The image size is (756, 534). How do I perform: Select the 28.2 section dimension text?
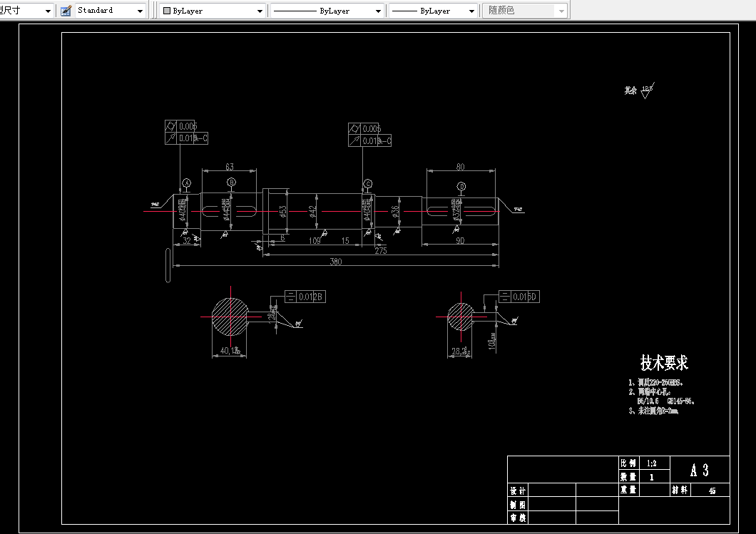pos(461,351)
